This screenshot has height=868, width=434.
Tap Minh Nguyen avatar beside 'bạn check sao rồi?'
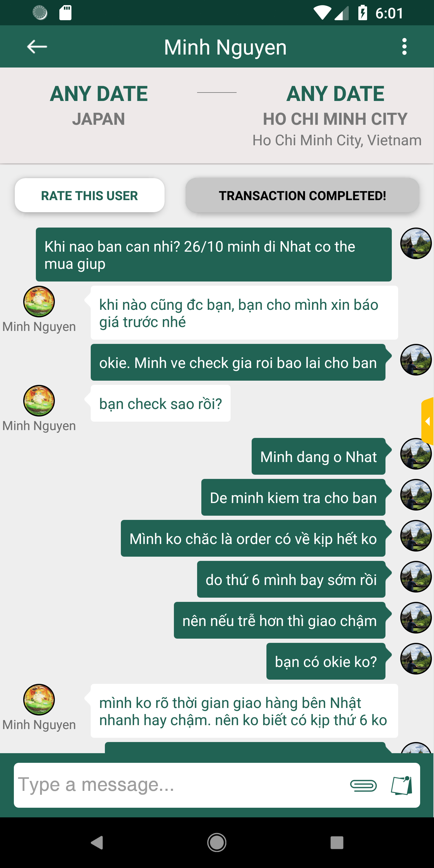pyautogui.click(x=39, y=401)
